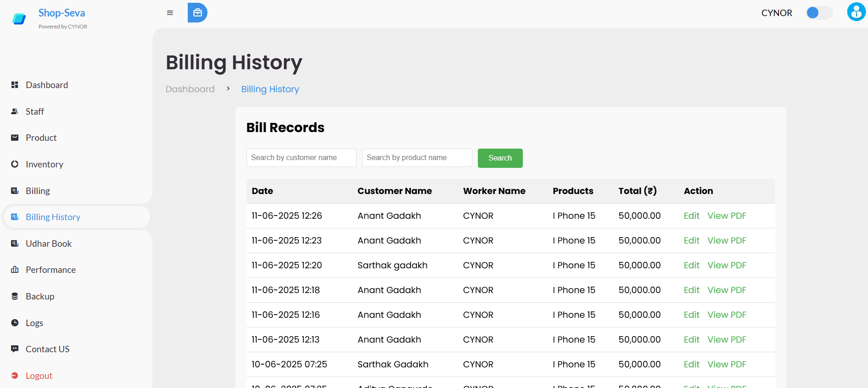This screenshot has height=388, width=868.
Task: Click the red Logout icon
Action: 15,376
